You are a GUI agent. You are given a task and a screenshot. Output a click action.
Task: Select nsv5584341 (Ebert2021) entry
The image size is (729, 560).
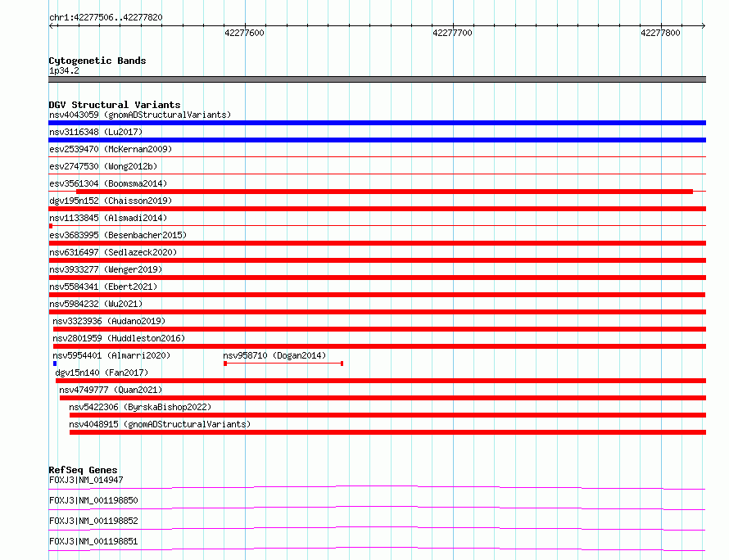pos(103,287)
